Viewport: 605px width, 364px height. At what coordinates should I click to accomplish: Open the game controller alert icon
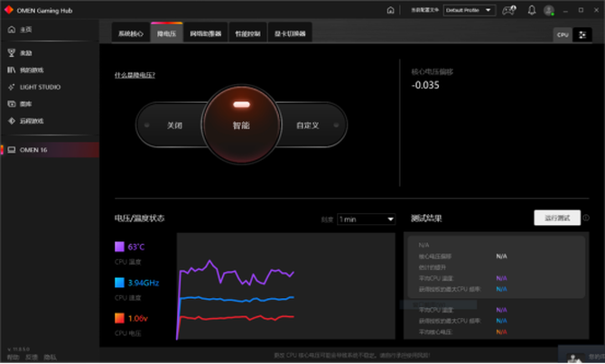coord(509,10)
